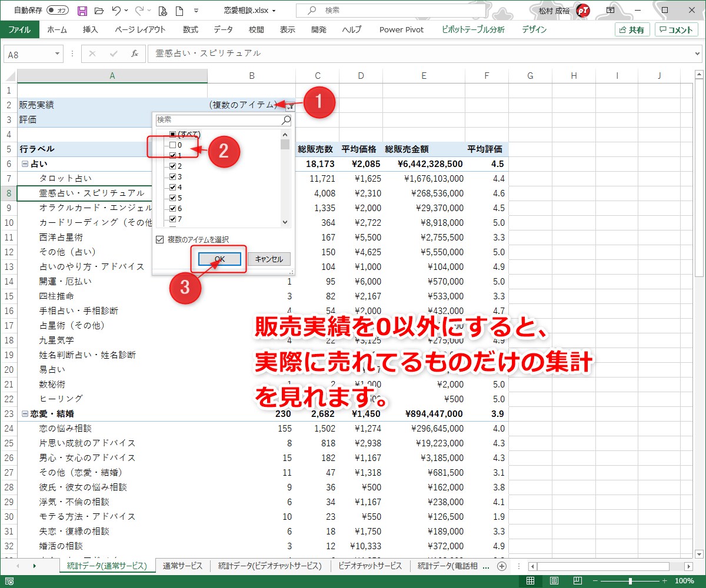Open the データ ribbon tab
This screenshot has width=706, height=588.
tap(223, 29)
